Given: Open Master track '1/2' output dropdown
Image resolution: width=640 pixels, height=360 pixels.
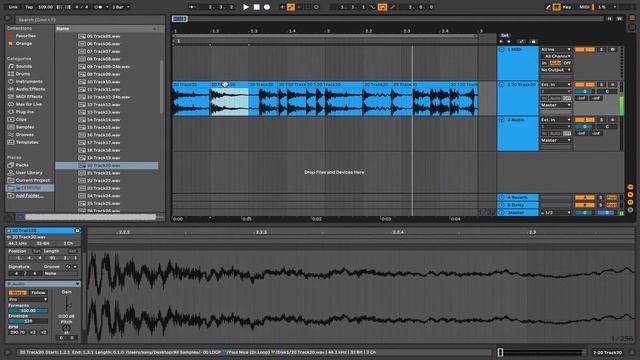Looking at the screenshot, I should (556, 213).
